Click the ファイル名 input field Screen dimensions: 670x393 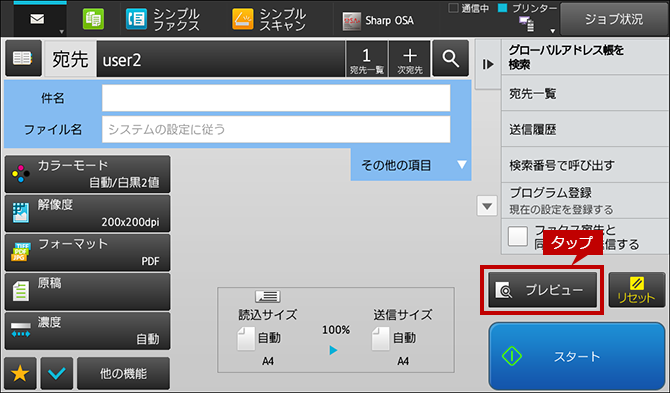[x=276, y=129]
